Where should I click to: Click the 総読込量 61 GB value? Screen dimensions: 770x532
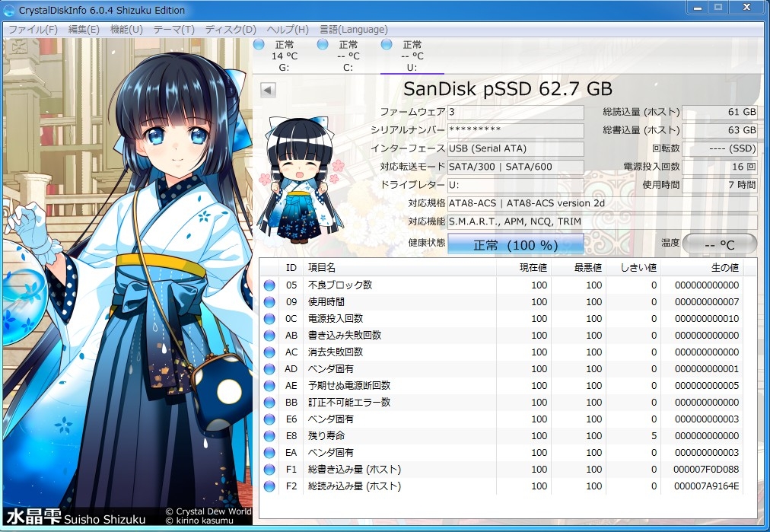[720, 112]
